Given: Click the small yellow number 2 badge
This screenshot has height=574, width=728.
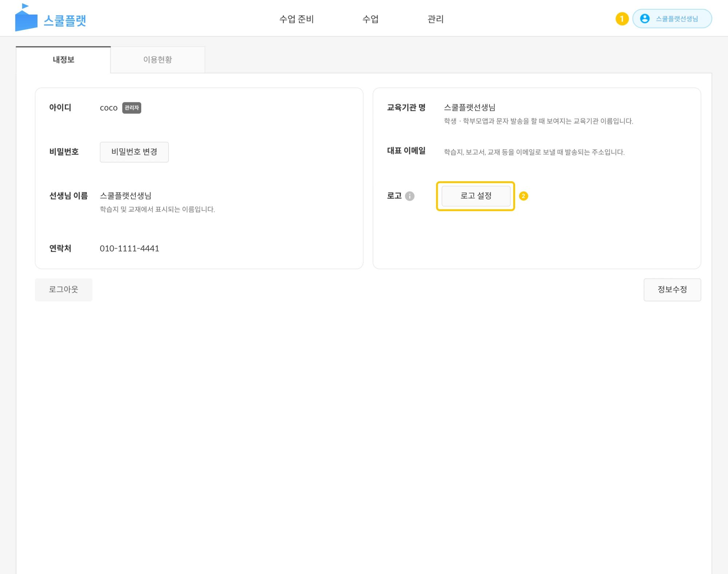Looking at the screenshot, I should click(523, 196).
